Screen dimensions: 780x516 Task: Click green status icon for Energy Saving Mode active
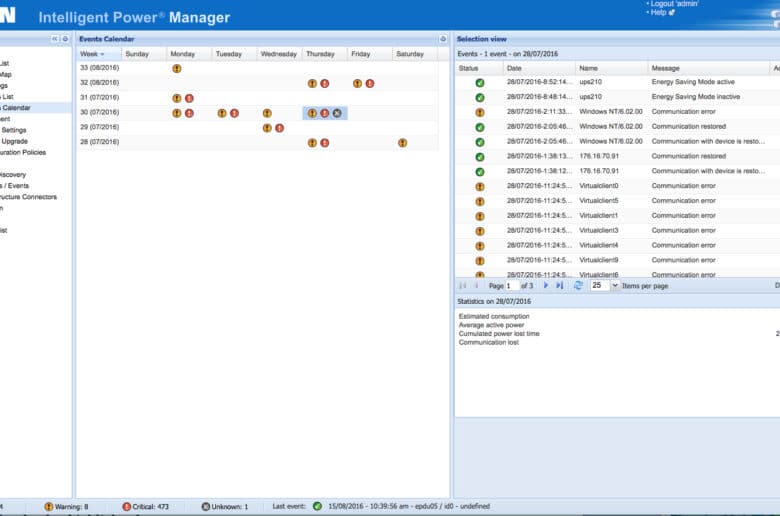point(480,83)
